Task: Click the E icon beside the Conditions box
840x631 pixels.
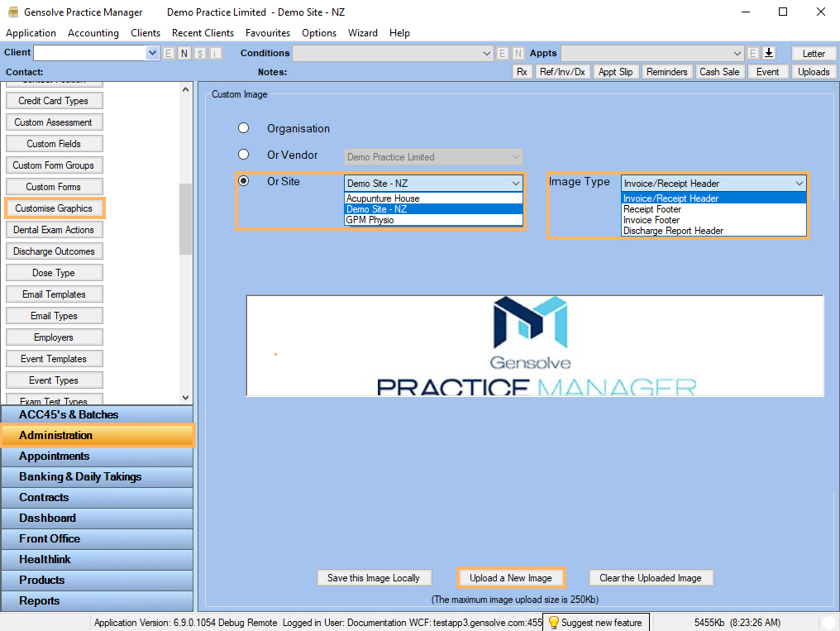Action: click(x=502, y=53)
